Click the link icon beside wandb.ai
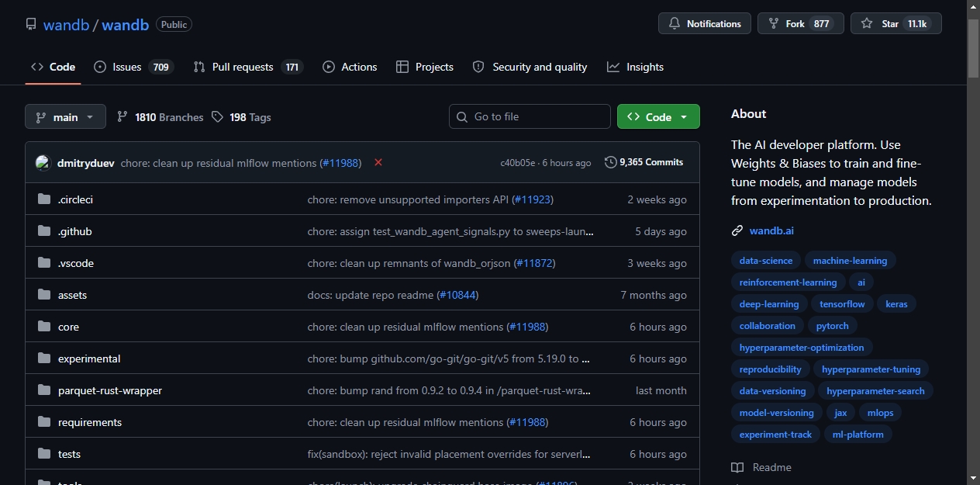 [x=737, y=230]
